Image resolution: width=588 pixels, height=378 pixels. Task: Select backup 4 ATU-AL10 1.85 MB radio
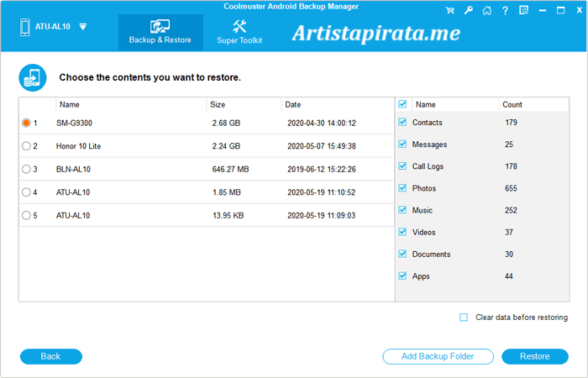tap(26, 192)
